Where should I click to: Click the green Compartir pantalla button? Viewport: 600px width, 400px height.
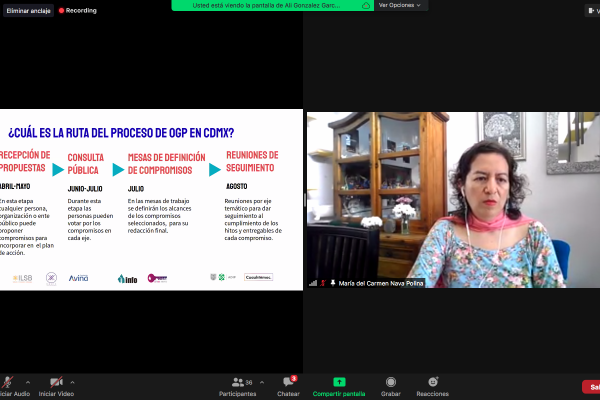(x=339, y=387)
